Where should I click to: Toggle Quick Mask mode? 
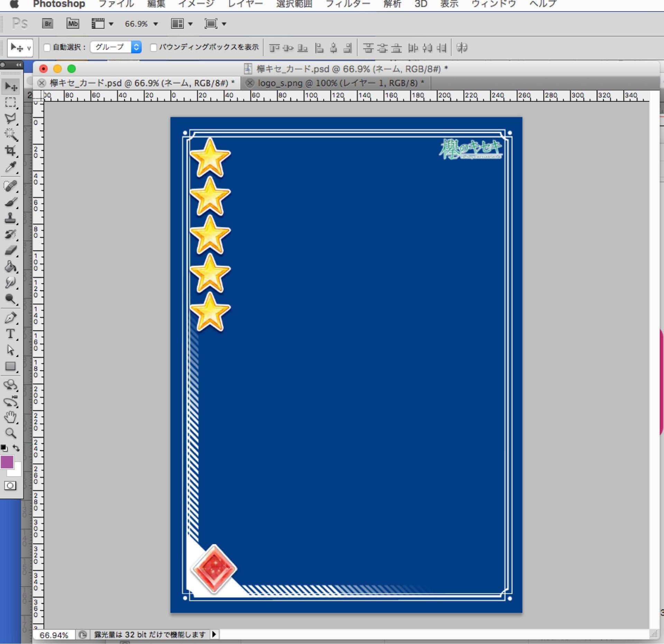10,486
